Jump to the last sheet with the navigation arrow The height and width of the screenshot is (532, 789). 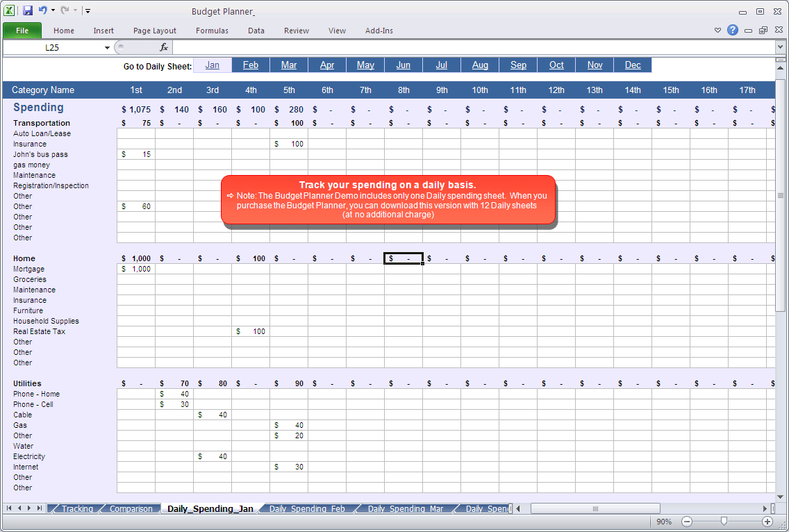point(40,508)
